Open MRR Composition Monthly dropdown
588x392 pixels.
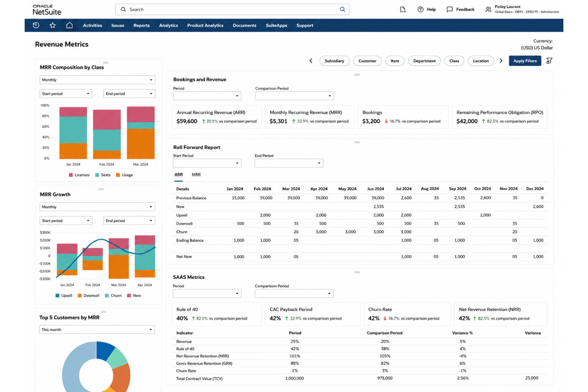pos(97,80)
